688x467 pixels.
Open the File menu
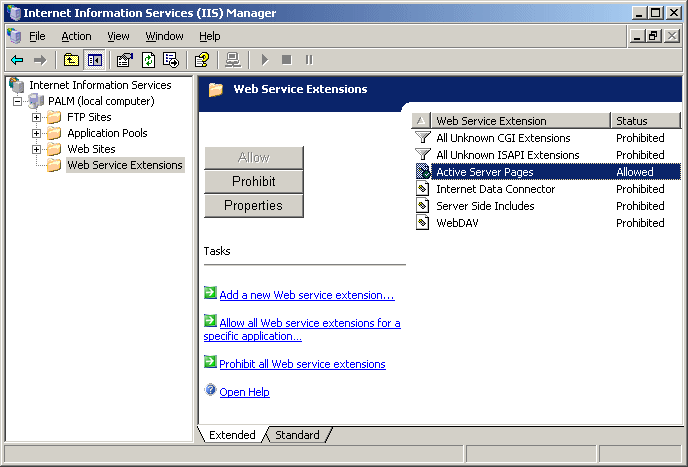click(37, 36)
